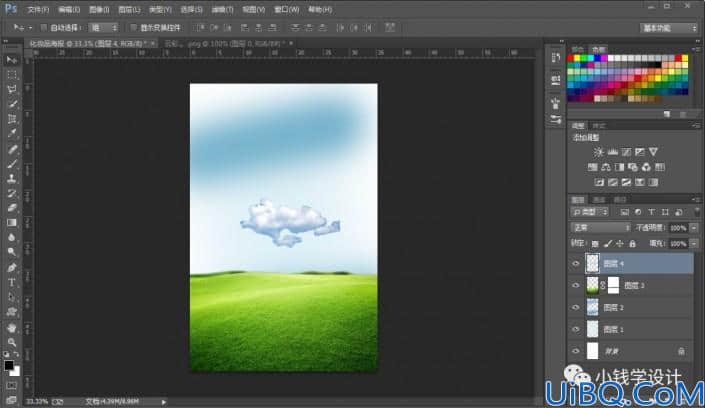This screenshot has width=705, height=408.
Task: Pick the yellow swatch next to red
Action: (x=577, y=58)
